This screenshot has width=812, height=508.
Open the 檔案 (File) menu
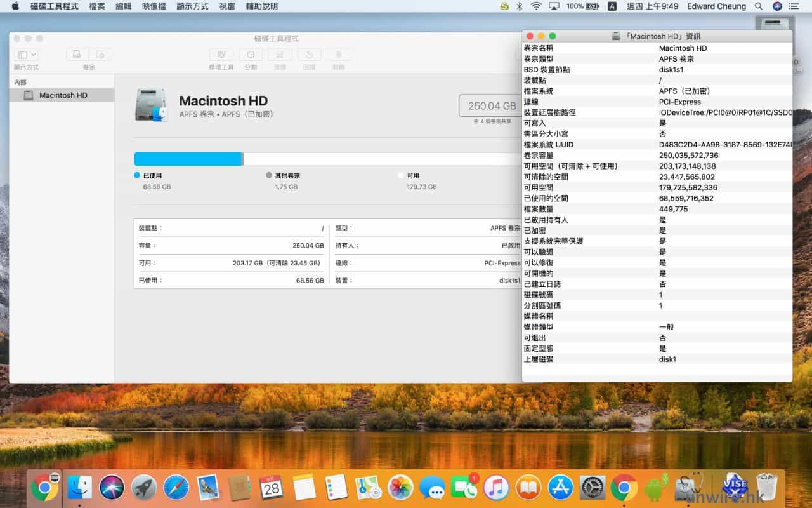[97, 6]
